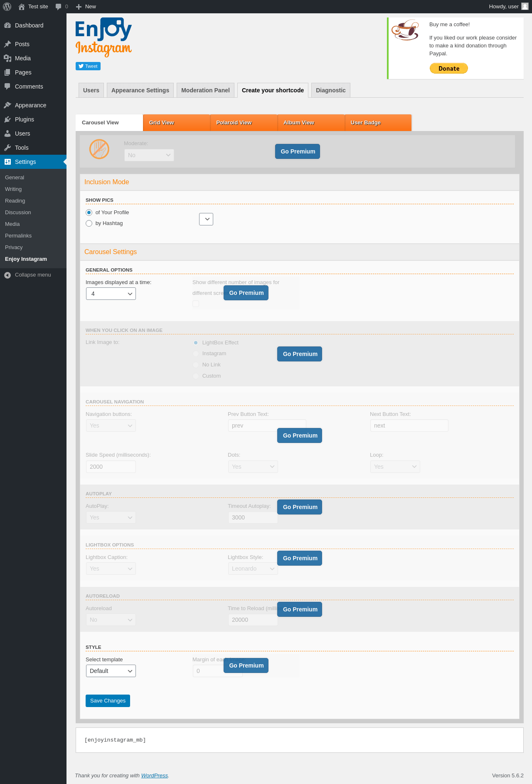Viewport: 532px width, 784px height.
Task: Click the Test site home icon
Action: click(x=22, y=7)
